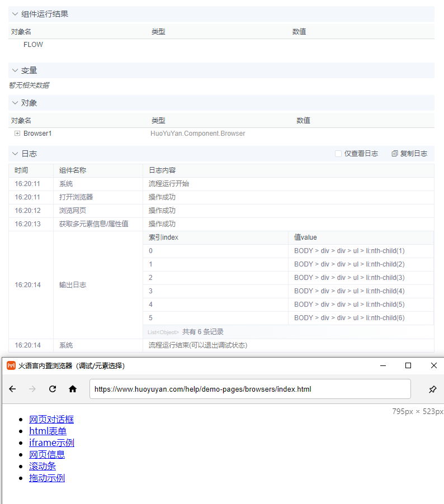Image resolution: width=444 pixels, height=504 pixels.
Task: Select the 打开浏览器 log entry
Action: click(x=221, y=197)
